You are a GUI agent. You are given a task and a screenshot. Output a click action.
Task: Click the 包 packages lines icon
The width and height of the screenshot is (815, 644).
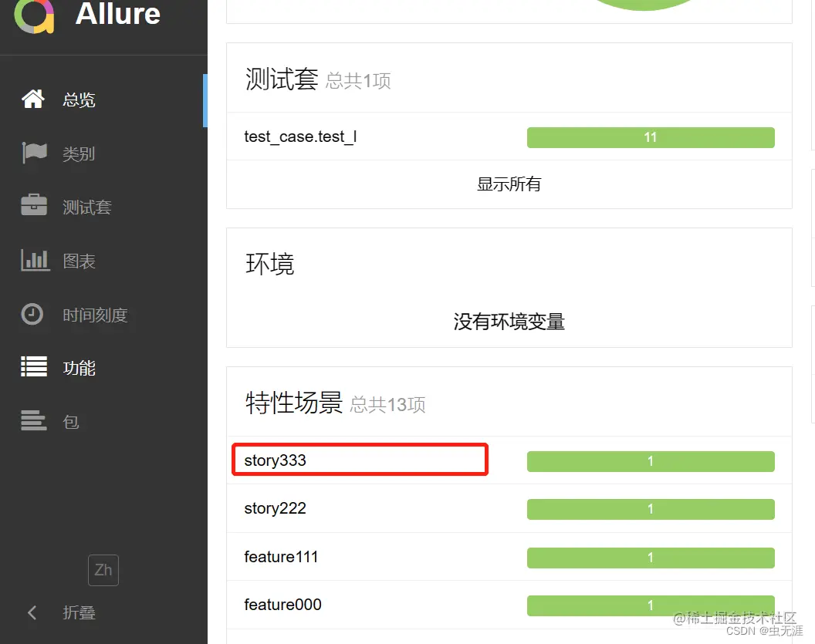(x=34, y=420)
